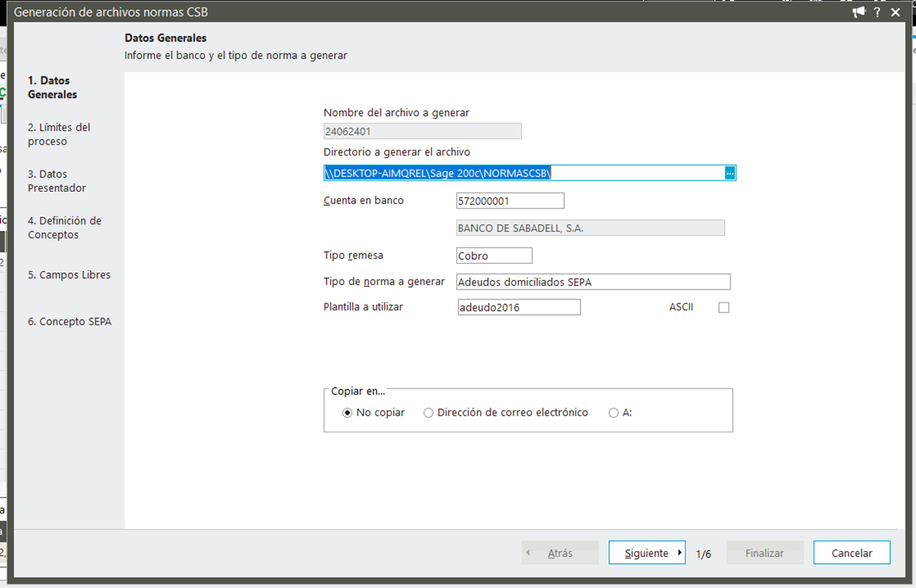Image resolution: width=916 pixels, height=588 pixels.
Task: Enable the ASCII checkbox
Action: pos(724,308)
